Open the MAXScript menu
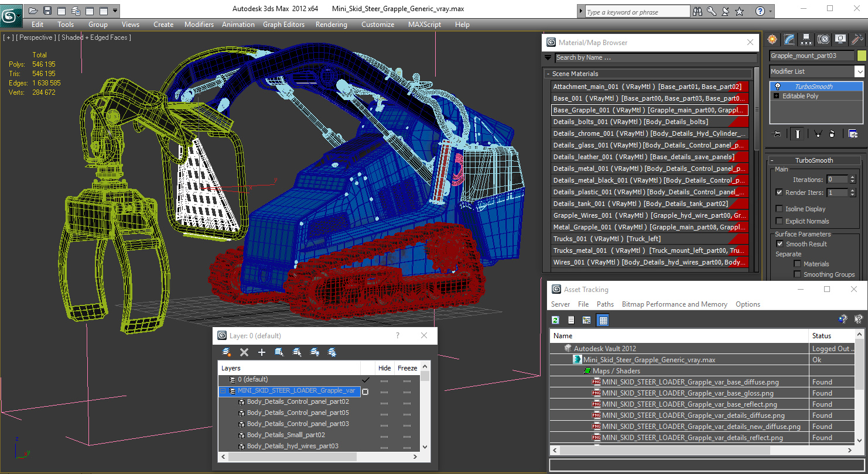This screenshot has height=474, width=868. [425, 25]
